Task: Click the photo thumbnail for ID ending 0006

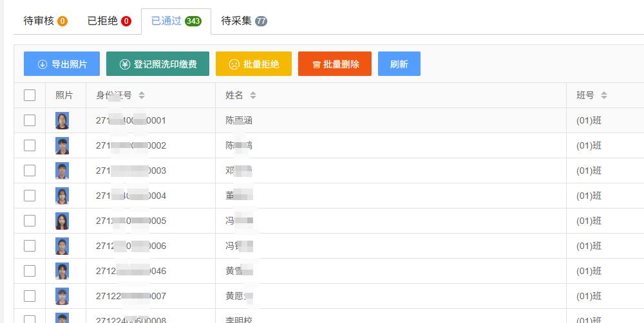Action: click(62, 246)
